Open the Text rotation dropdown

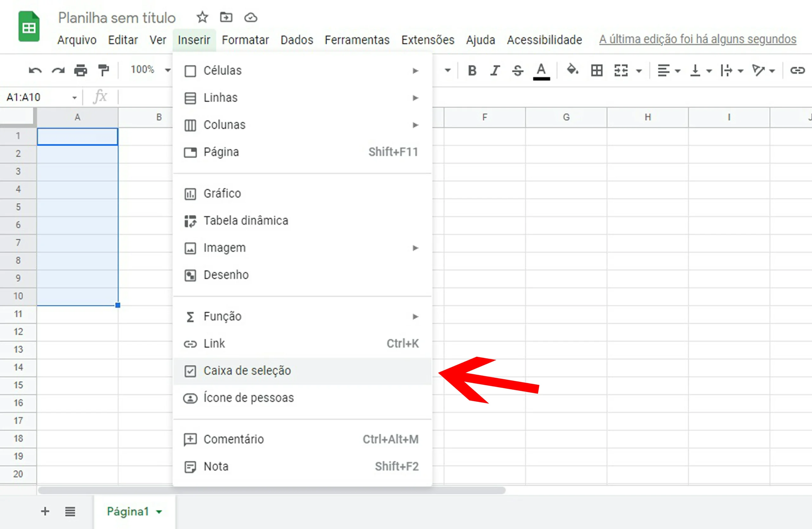[x=763, y=71]
